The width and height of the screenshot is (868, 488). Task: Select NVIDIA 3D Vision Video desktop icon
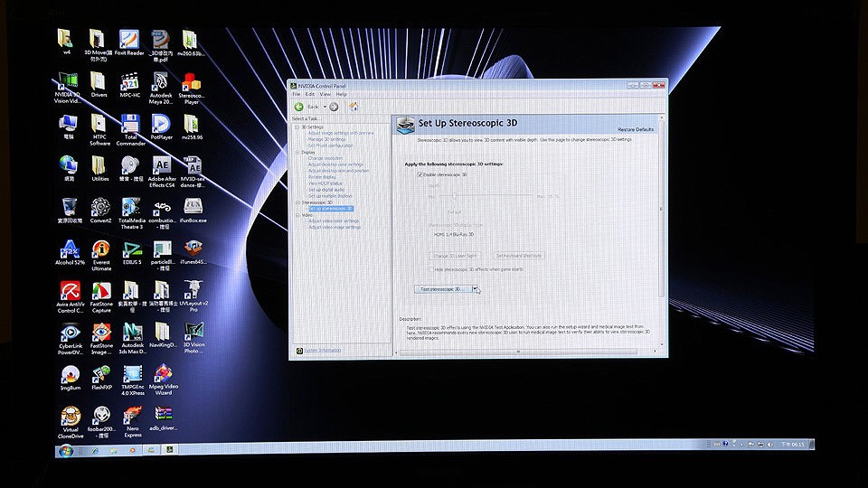click(68, 89)
